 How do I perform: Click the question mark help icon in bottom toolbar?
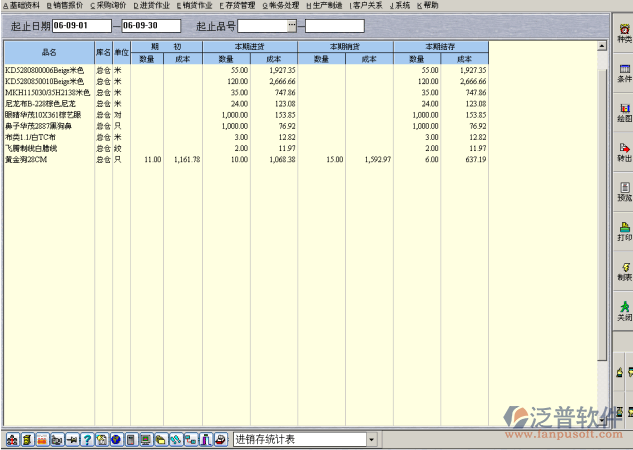[x=87, y=439]
